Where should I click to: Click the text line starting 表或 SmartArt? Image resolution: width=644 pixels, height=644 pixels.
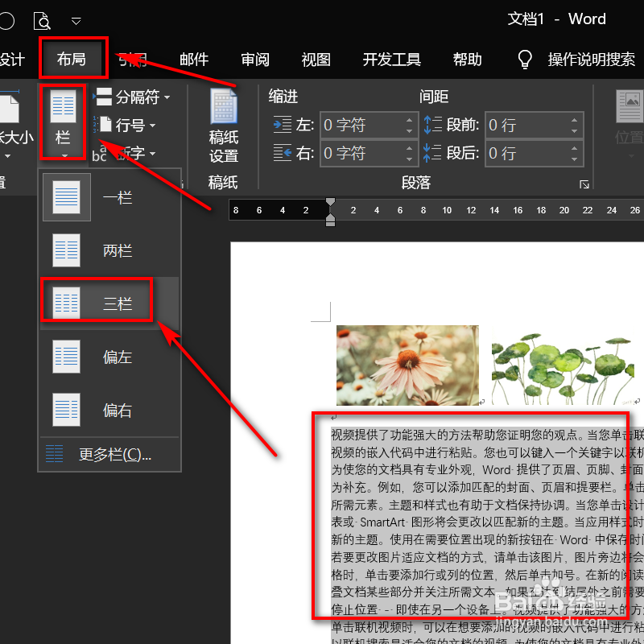tap(487, 522)
